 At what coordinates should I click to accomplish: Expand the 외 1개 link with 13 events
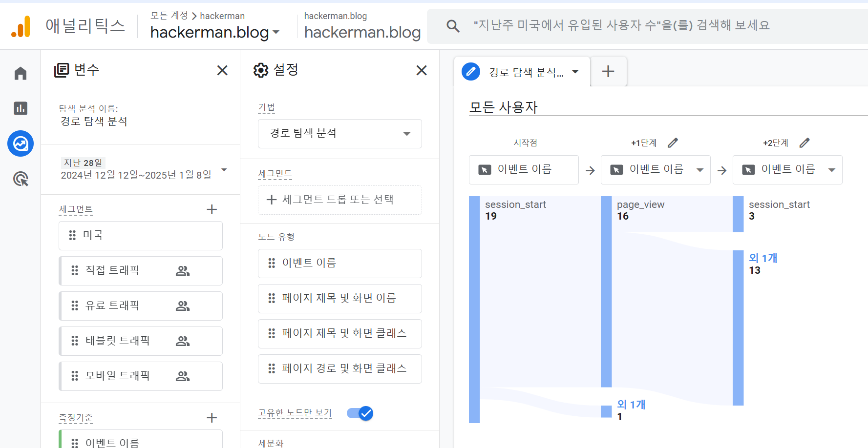763,258
